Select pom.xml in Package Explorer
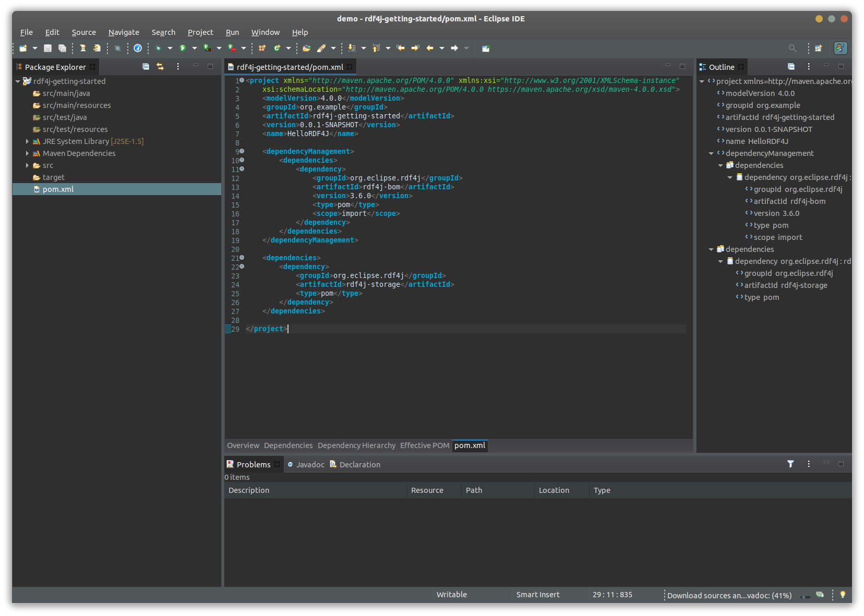Screen dimensions: 864x616 [117, 189]
